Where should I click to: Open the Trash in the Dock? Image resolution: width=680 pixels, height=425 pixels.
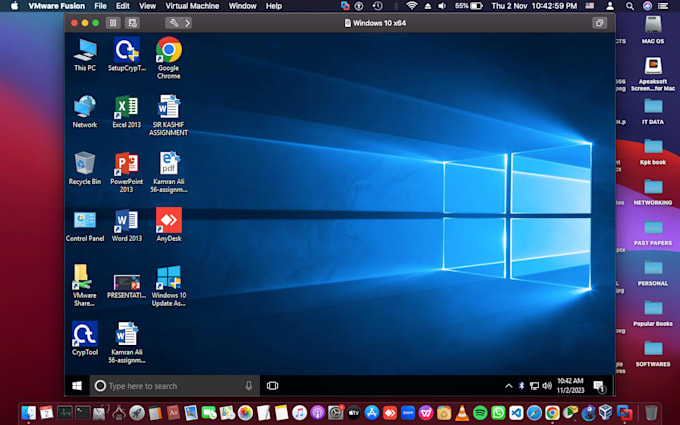[651, 413]
